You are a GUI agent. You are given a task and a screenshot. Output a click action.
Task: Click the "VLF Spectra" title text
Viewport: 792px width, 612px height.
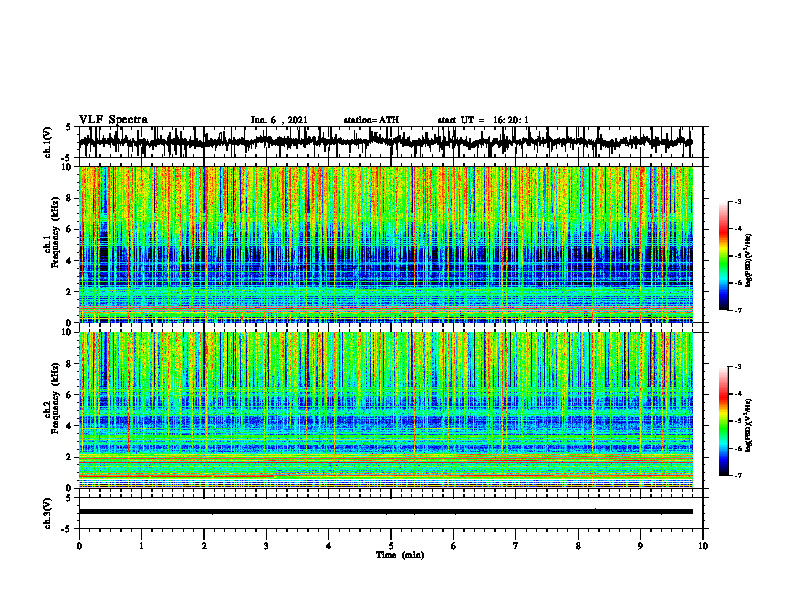(x=113, y=120)
